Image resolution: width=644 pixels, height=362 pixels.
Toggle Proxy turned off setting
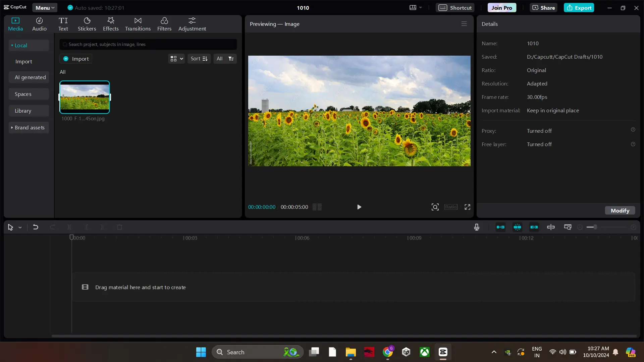click(540, 130)
